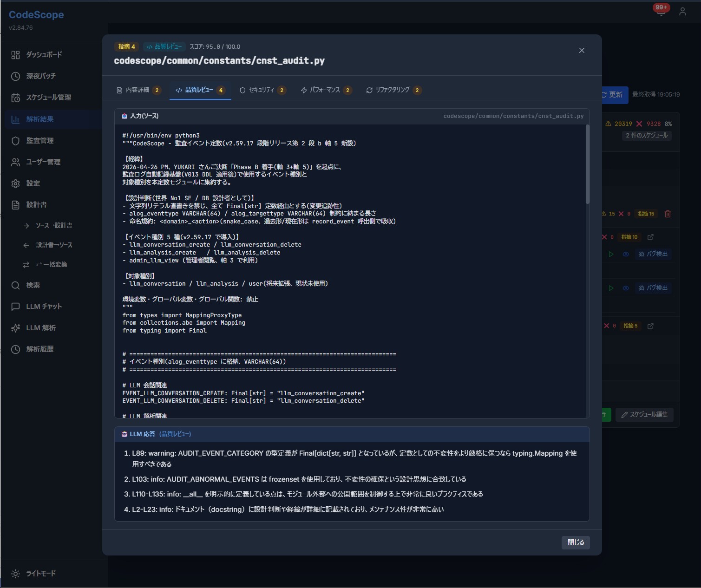Viewport: 701px width, 588px height.
Task: Click the 入力(ソース) panel header icon
Action: [124, 116]
